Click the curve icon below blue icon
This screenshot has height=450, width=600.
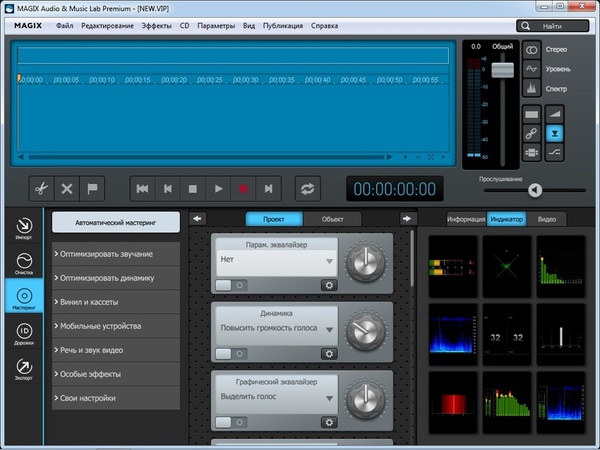pyautogui.click(x=554, y=152)
